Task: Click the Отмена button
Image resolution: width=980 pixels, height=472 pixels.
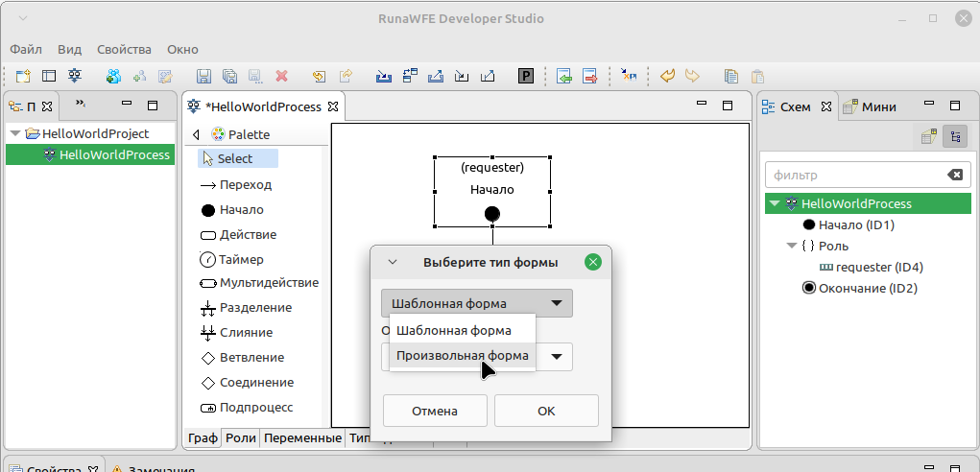Action: click(x=435, y=411)
